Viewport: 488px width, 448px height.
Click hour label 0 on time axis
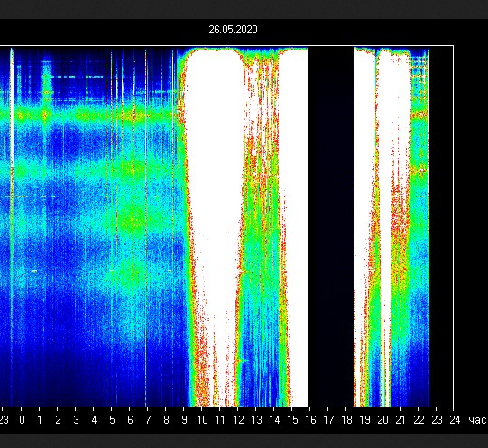pyautogui.click(x=22, y=420)
